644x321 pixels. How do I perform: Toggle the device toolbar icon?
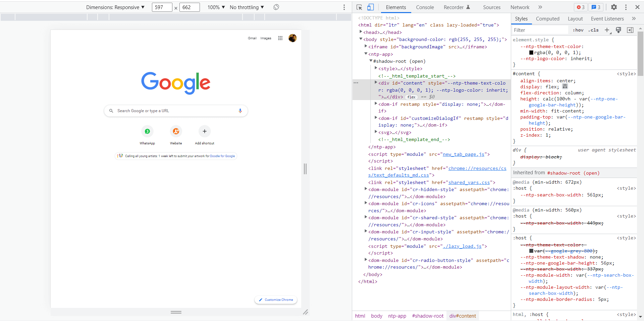coord(370,7)
